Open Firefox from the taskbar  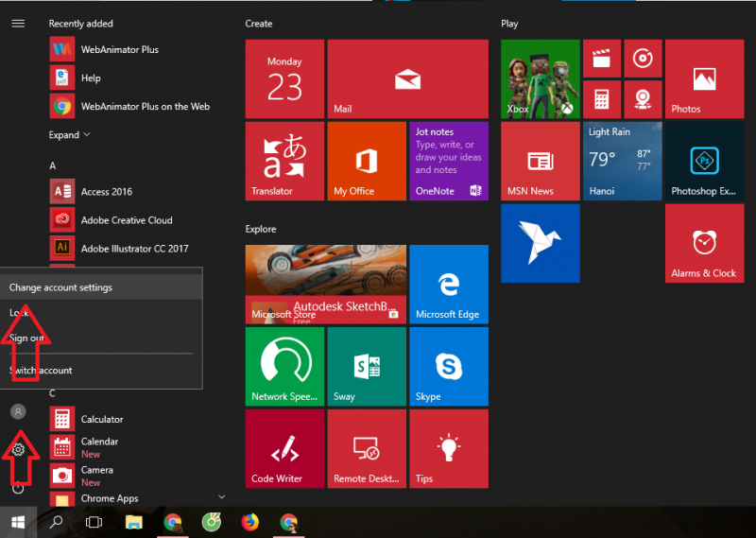click(249, 522)
